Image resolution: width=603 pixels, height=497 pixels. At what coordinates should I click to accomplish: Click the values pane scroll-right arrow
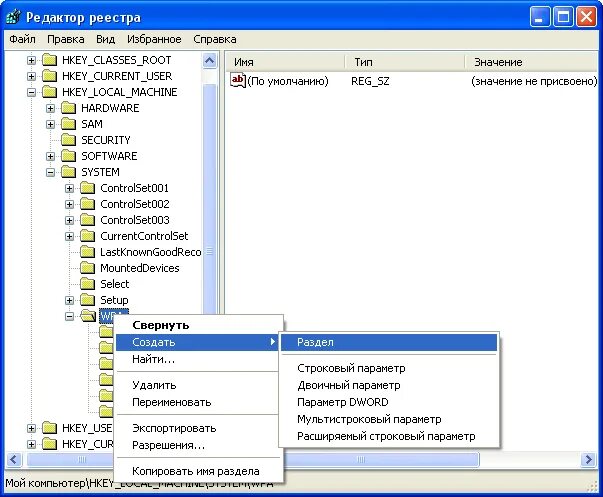click(x=589, y=459)
